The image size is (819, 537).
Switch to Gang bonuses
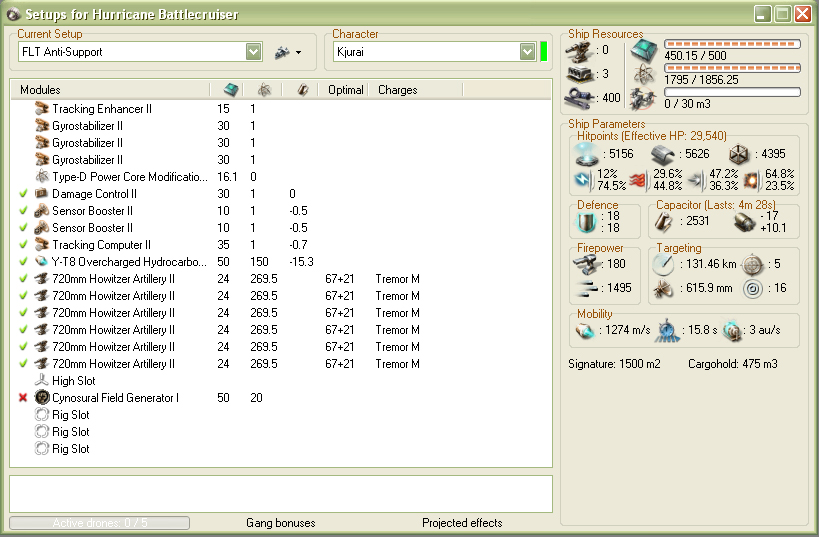point(280,523)
